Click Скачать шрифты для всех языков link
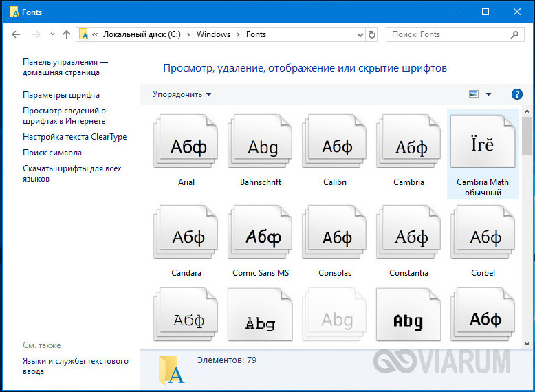This screenshot has width=535, height=392. click(x=72, y=174)
